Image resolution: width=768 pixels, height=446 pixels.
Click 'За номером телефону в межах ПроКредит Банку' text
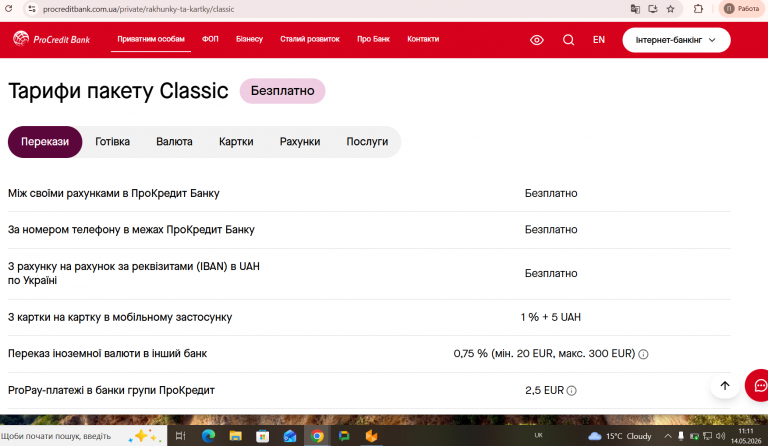tap(131, 230)
